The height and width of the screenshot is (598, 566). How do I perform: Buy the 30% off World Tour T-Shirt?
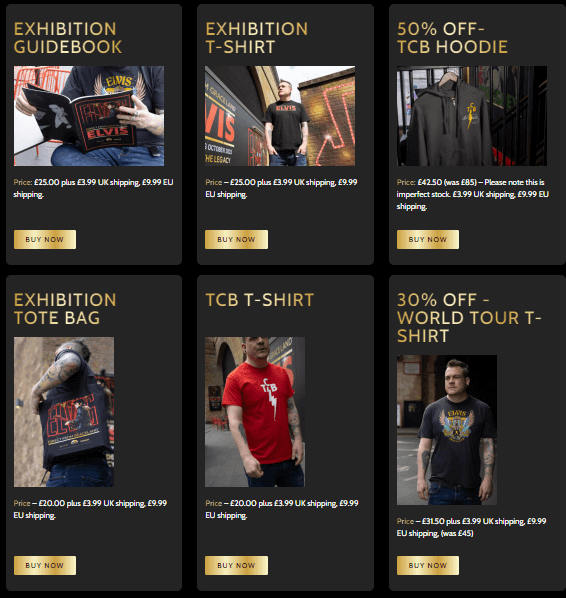pos(428,565)
